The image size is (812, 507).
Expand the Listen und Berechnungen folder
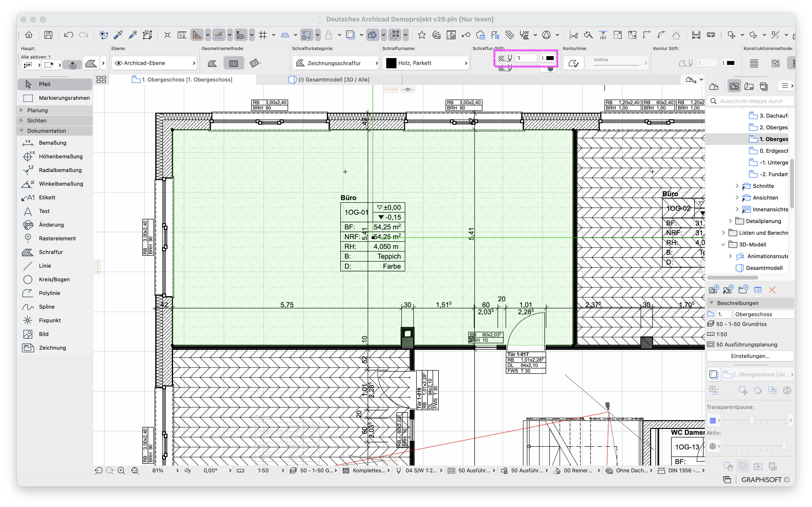(x=723, y=233)
